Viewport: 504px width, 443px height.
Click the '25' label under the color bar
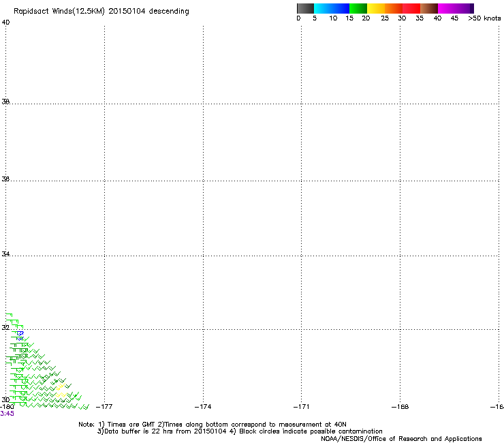[x=385, y=18]
